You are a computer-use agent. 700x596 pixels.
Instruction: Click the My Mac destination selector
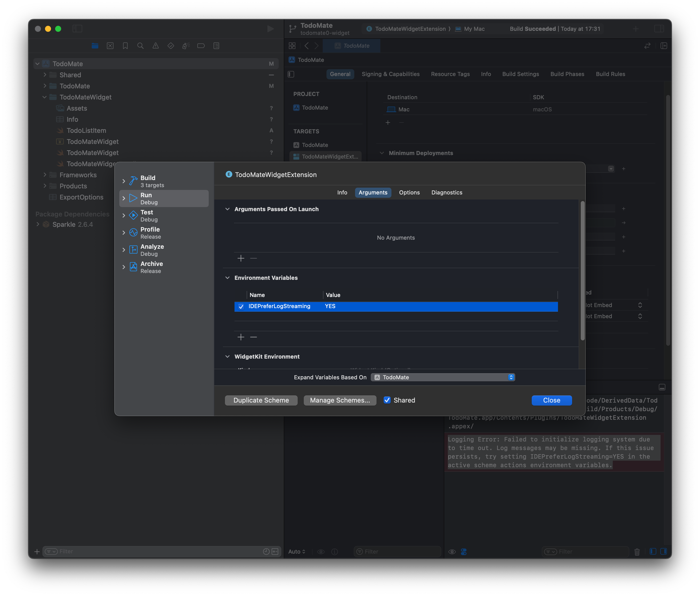470,29
